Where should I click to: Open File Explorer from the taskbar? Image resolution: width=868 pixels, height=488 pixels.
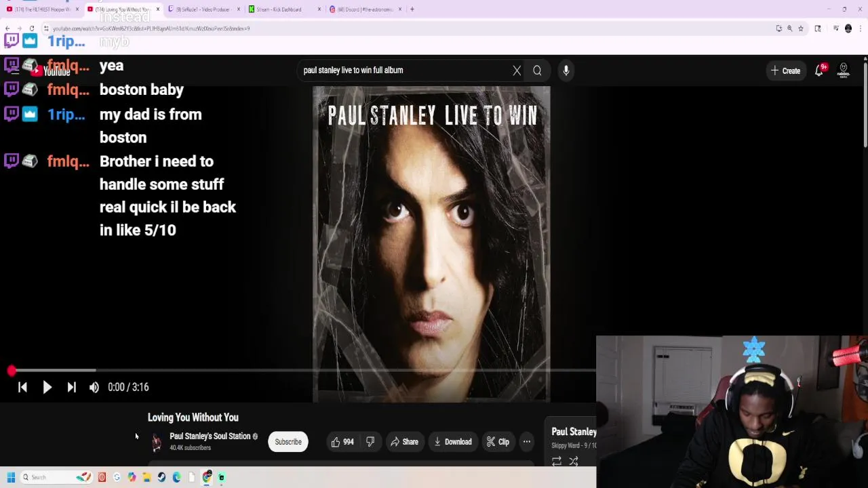pyautogui.click(x=146, y=477)
